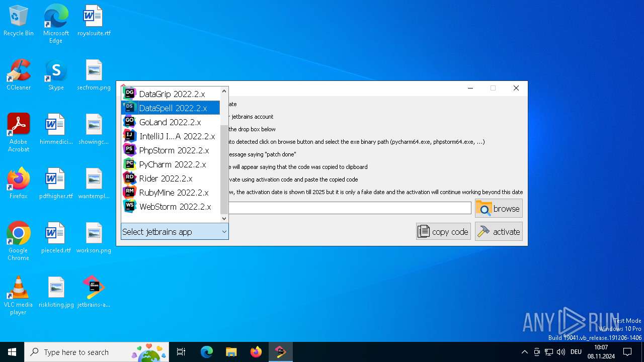Minimize the activator window
The image size is (644, 362).
pos(470,88)
